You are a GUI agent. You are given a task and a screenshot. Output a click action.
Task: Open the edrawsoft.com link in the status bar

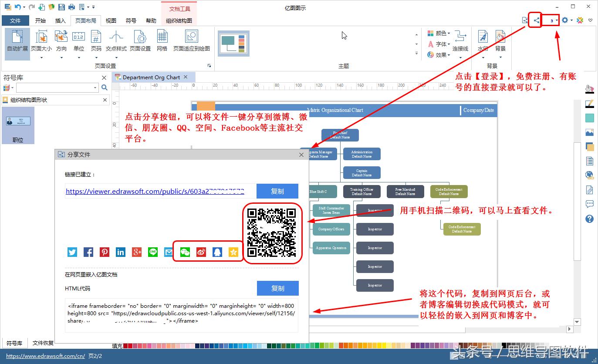[45, 356]
